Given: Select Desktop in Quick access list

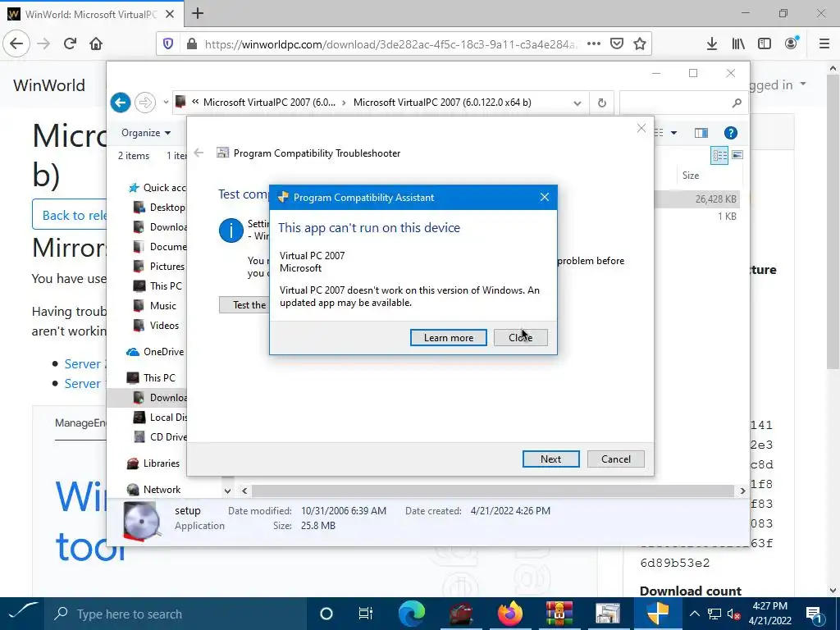Looking at the screenshot, I should point(159,208).
